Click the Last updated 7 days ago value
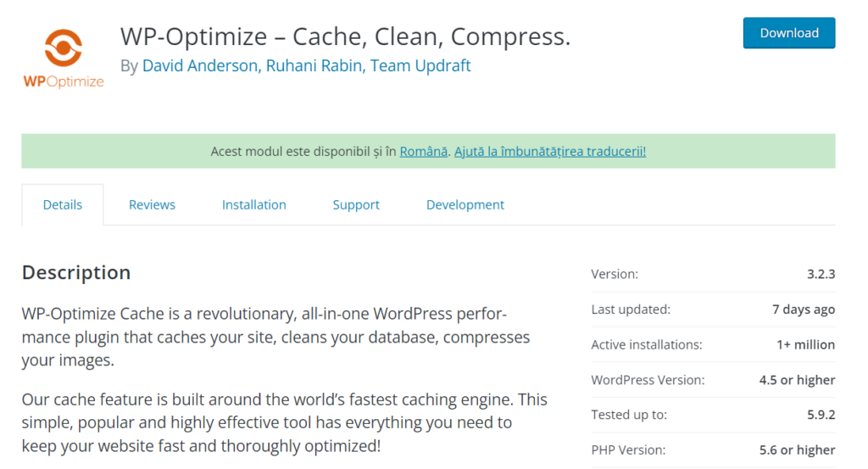 tap(803, 310)
